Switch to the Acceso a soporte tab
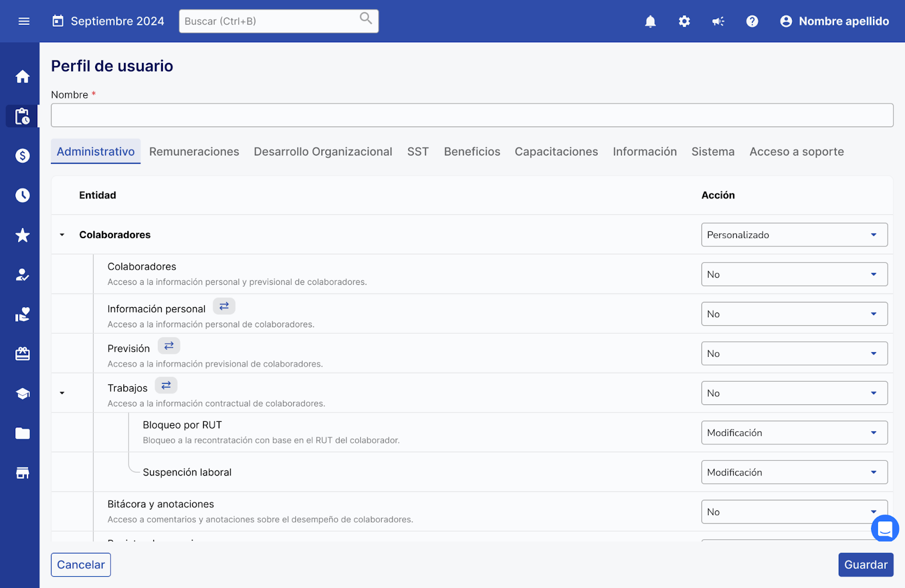 796,152
